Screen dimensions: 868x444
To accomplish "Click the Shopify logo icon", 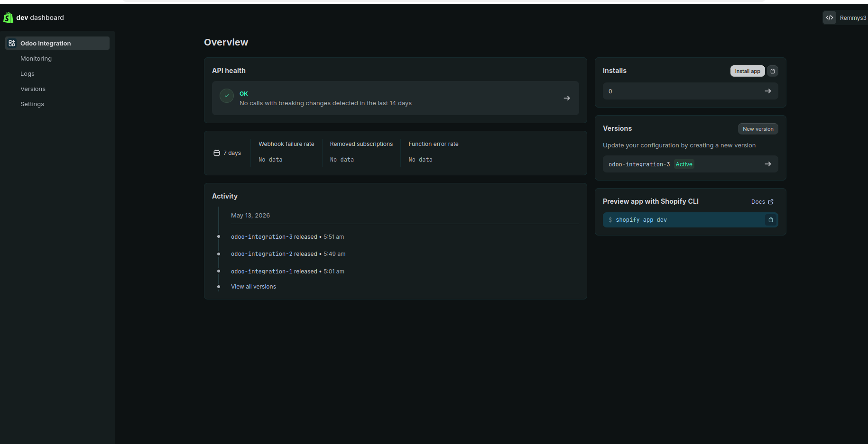I will [8, 18].
